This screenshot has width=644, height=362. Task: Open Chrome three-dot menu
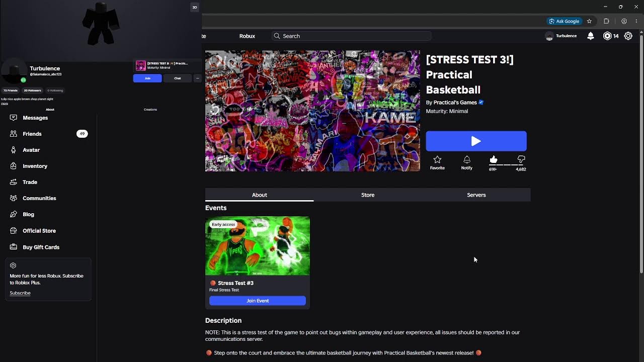(x=636, y=21)
